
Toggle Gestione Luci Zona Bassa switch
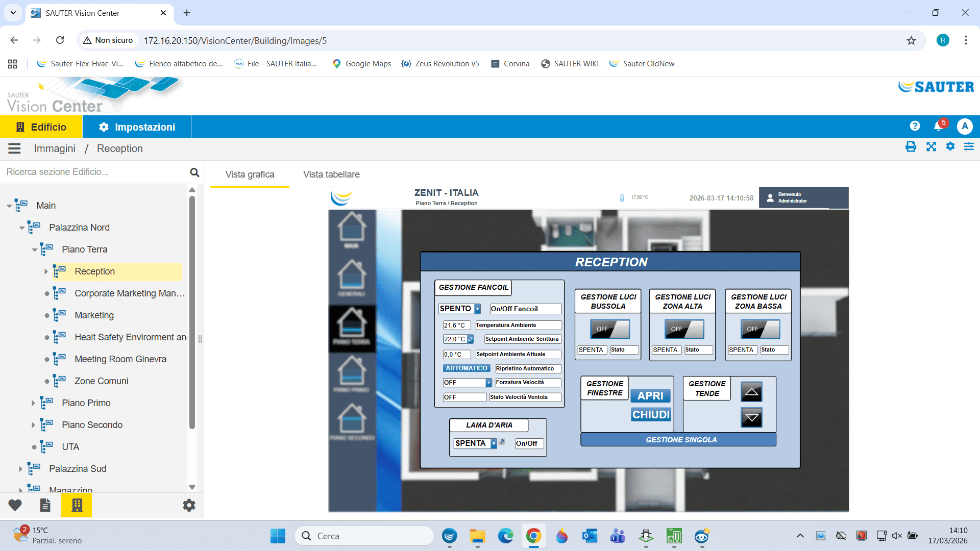(760, 329)
